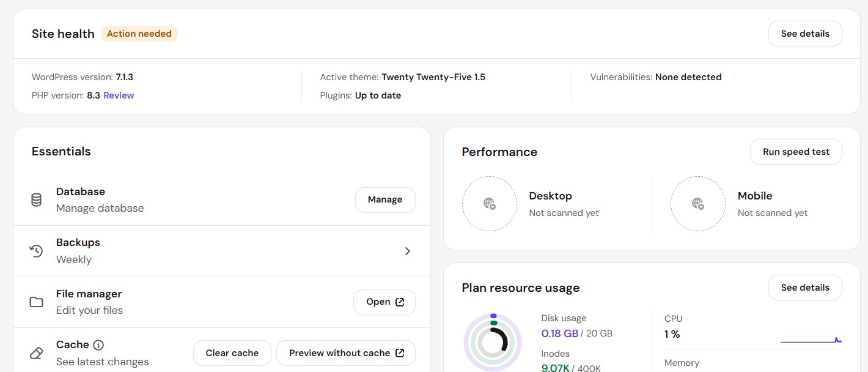Run speed test in Performance
868x372 pixels.
[x=796, y=152]
